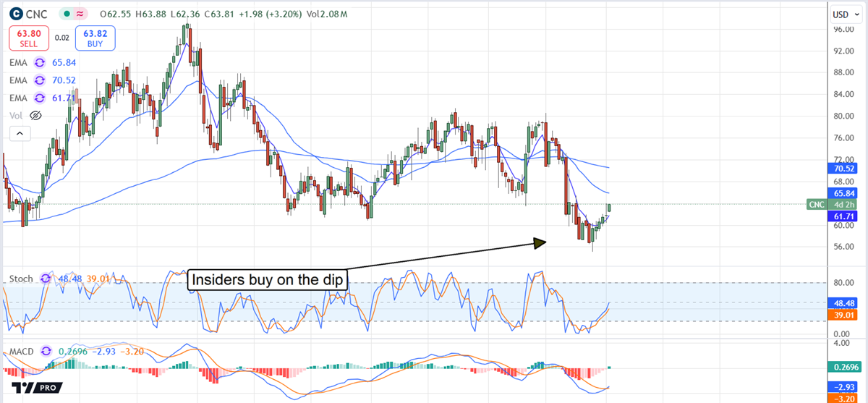Show the hidden Vol indicator via eye icon
This screenshot has width=868, height=403.
36,115
